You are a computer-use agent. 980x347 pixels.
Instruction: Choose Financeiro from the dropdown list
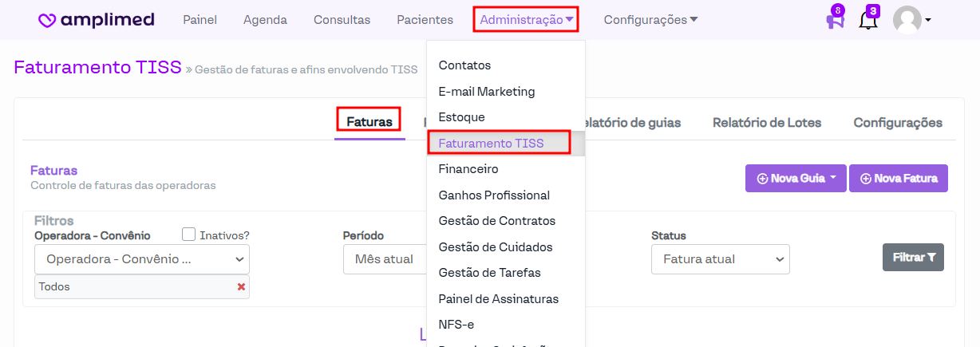click(x=468, y=169)
